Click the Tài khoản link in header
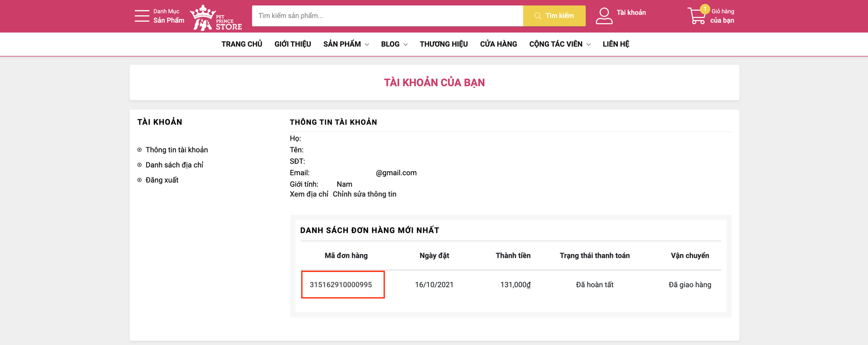The image size is (868, 345). [631, 13]
